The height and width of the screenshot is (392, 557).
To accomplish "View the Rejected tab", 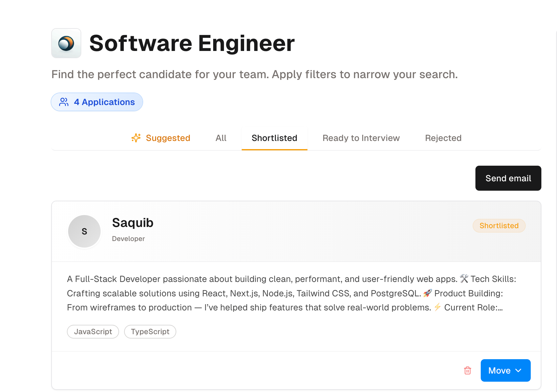I will (x=443, y=138).
